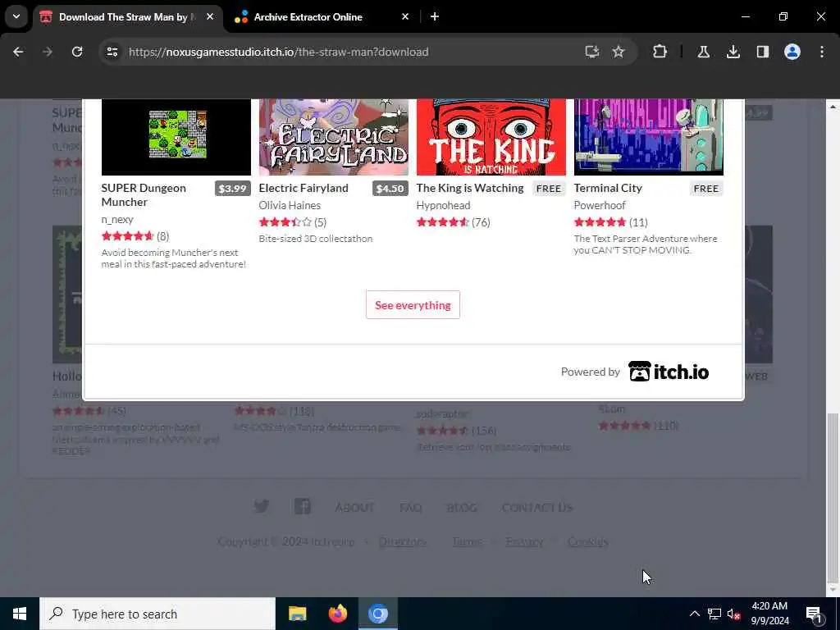This screenshot has width=840, height=630.
Task: Bookmark this page with the star icon
Action: pos(619,52)
